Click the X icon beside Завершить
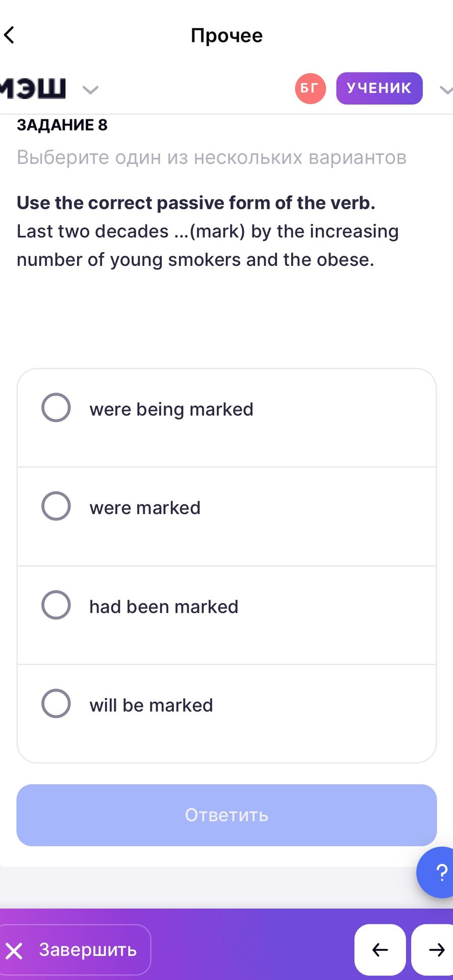The image size is (453, 980). [14, 951]
